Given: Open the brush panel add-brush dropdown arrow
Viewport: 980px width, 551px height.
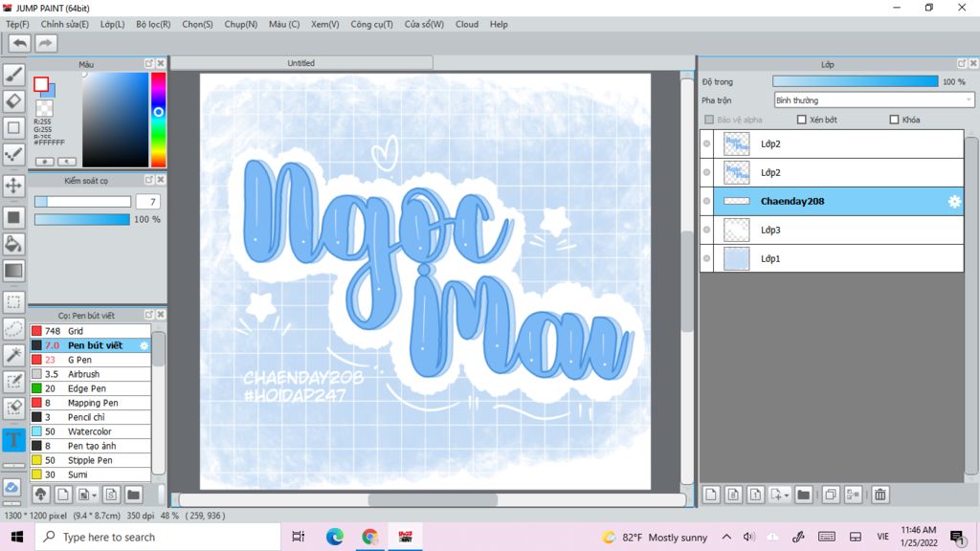Looking at the screenshot, I should 94,496.
